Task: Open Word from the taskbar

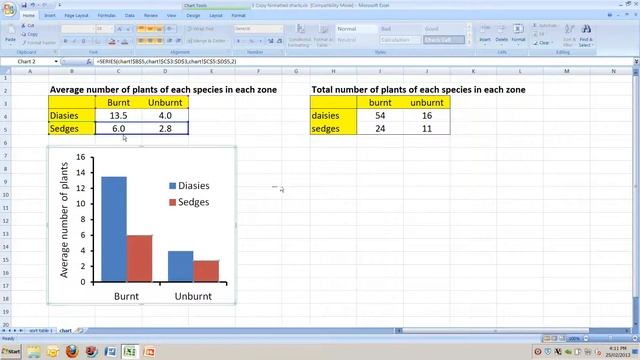Action: pos(110,351)
